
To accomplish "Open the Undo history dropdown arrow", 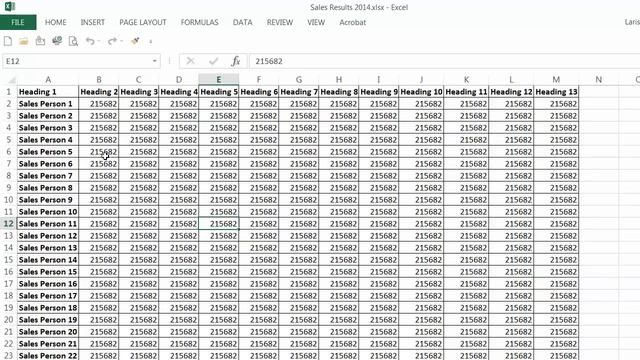I will (x=99, y=41).
